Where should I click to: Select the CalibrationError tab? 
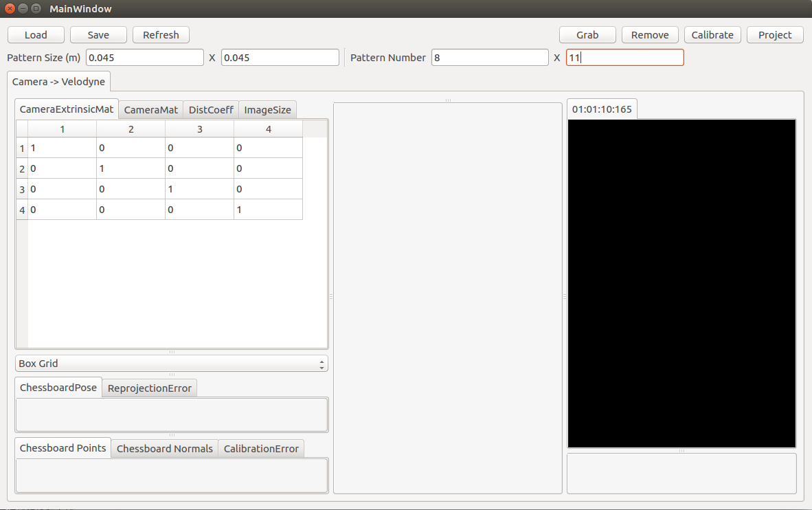click(x=261, y=448)
